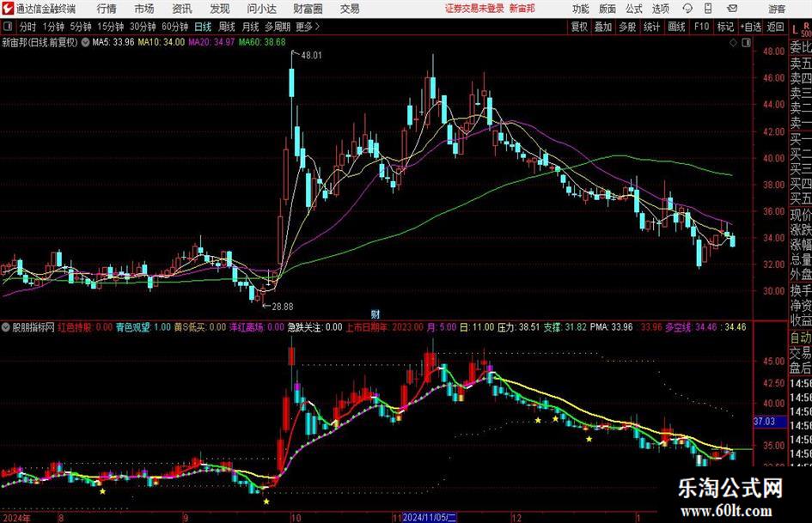Toggle the right info panel icon
The height and width of the screenshot is (523, 812).
[x=746, y=43]
